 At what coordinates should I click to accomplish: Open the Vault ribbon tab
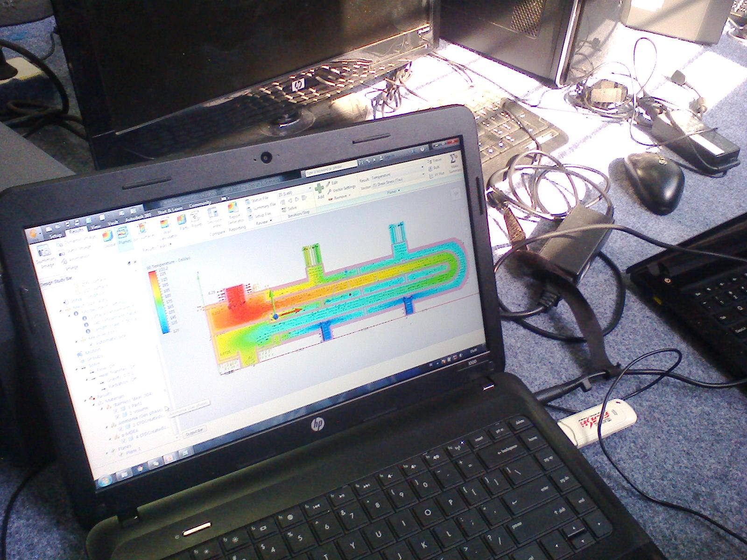pyautogui.click(x=113, y=223)
